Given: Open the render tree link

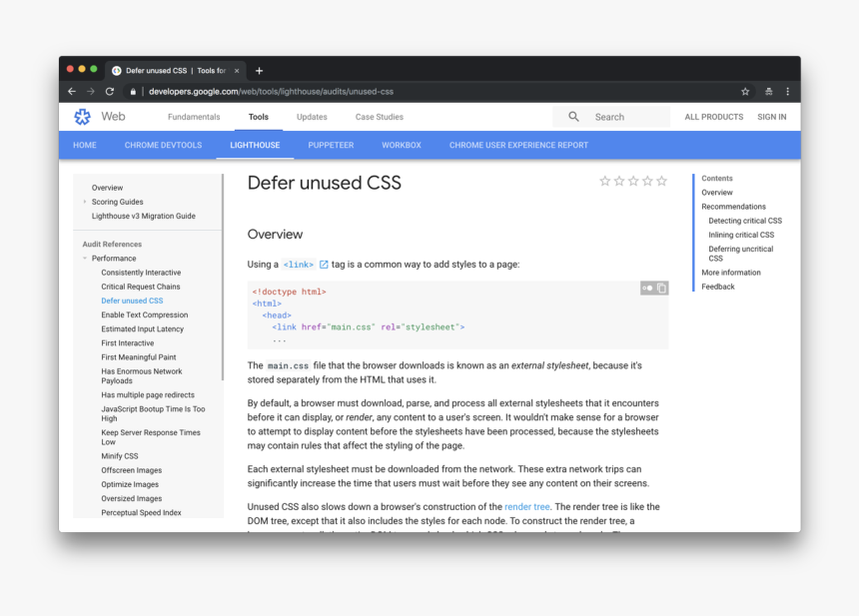Looking at the screenshot, I should point(527,506).
